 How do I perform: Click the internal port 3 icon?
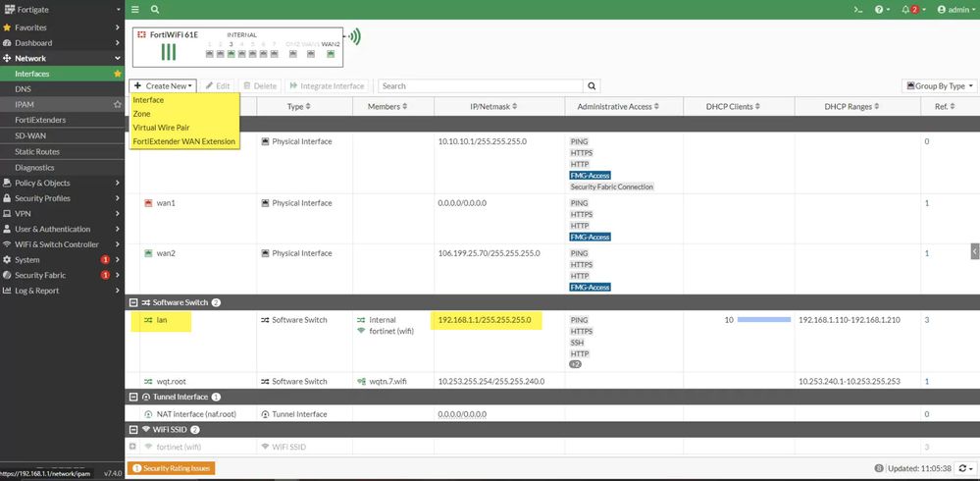232,54
